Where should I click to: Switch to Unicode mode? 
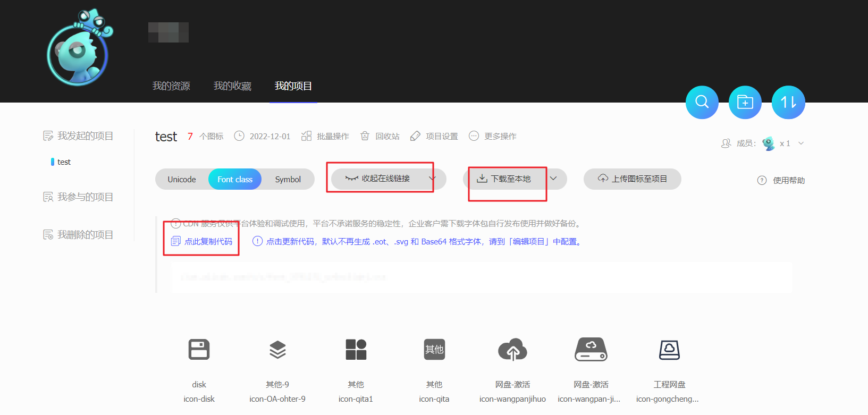[x=182, y=180]
